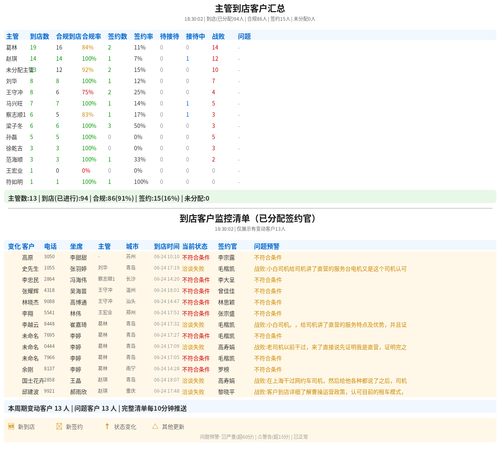500x459 pixels.
Task: Click the 33% signing rate cell
Action: tap(140, 160)
